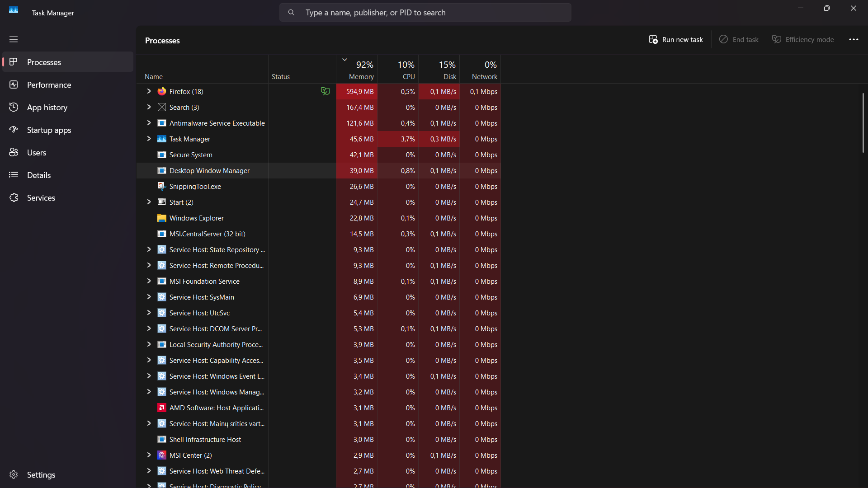Expand the Firefox process group
868x488 pixels.
click(x=149, y=91)
